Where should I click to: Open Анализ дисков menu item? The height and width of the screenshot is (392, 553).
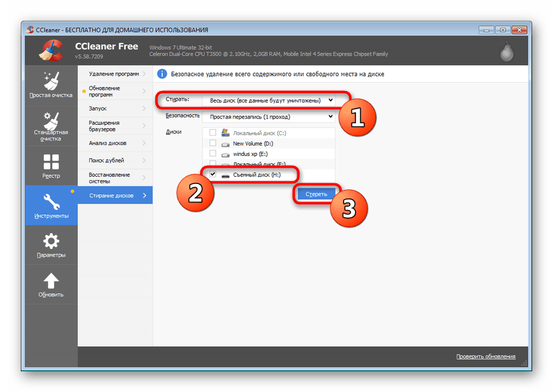tap(115, 143)
